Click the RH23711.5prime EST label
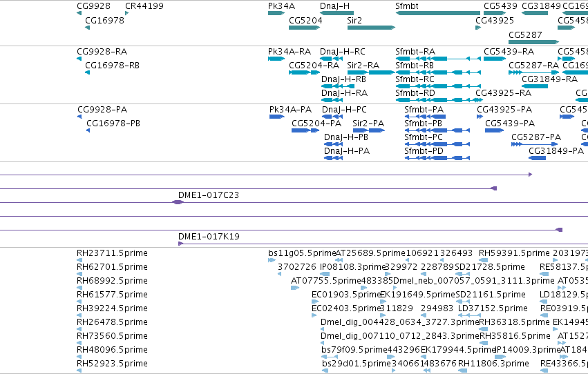The image size is (588, 374). click(112, 253)
